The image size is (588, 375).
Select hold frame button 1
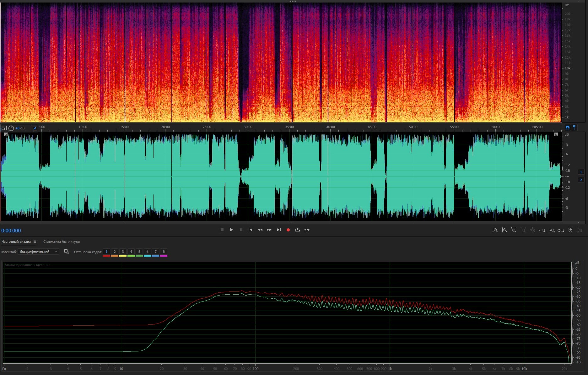[x=106, y=252]
